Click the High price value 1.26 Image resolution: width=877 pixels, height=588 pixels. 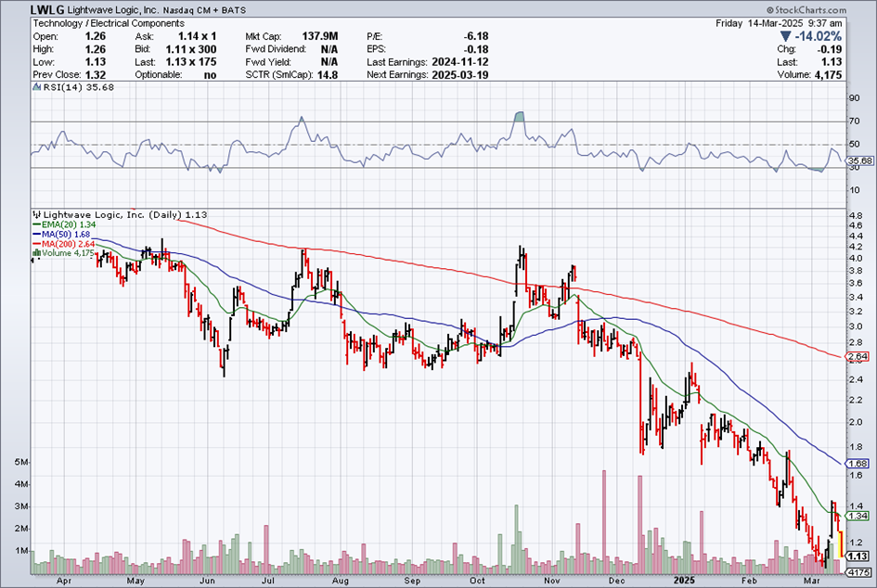pyautogui.click(x=95, y=49)
